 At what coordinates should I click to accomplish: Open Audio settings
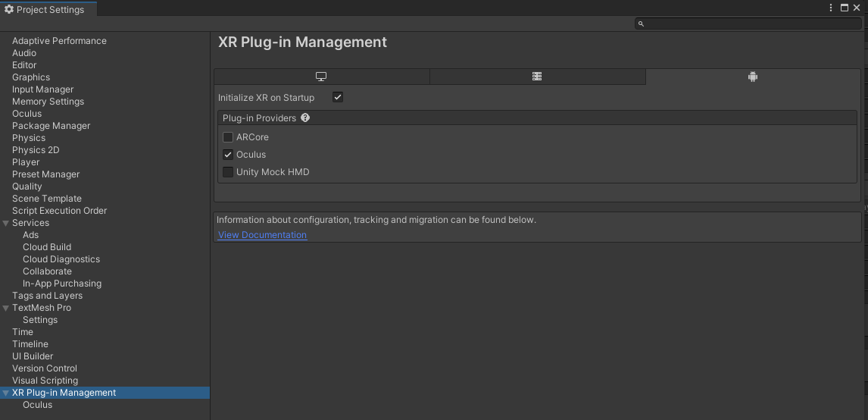(x=24, y=53)
